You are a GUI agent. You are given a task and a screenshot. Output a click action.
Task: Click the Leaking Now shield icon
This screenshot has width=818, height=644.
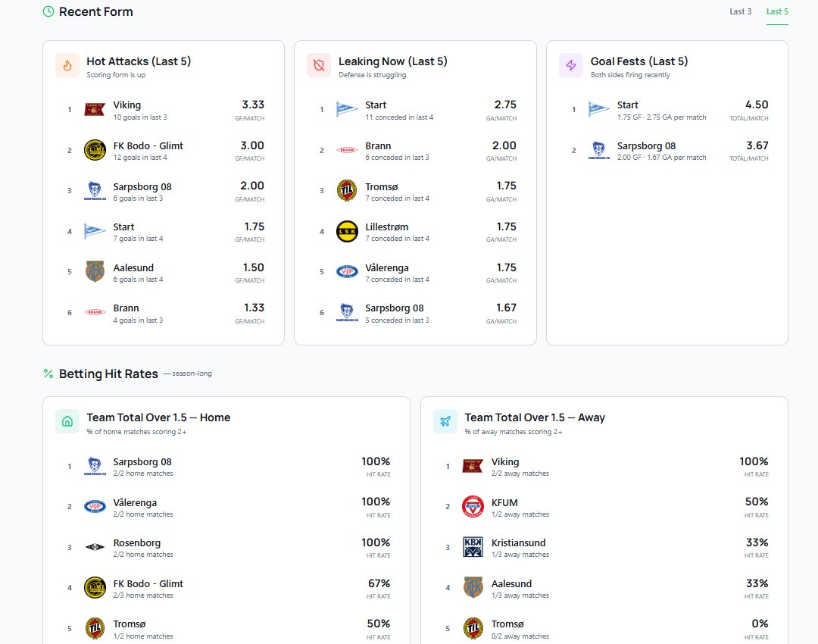[319, 66]
